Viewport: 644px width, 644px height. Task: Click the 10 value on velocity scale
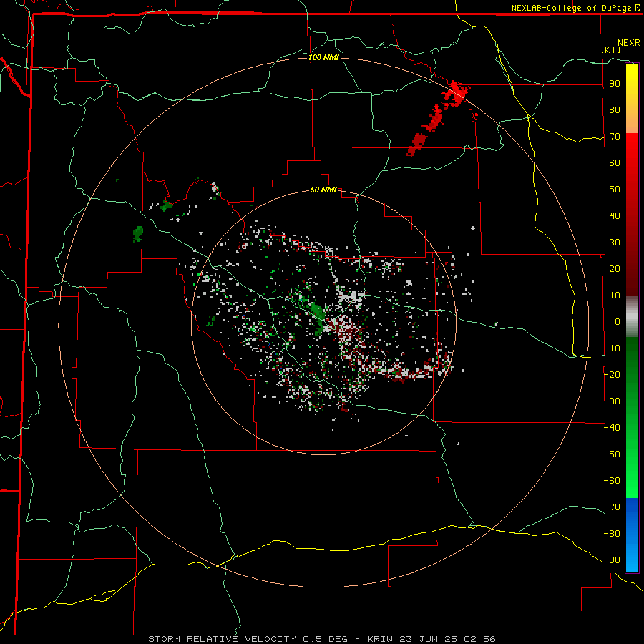click(x=615, y=296)
